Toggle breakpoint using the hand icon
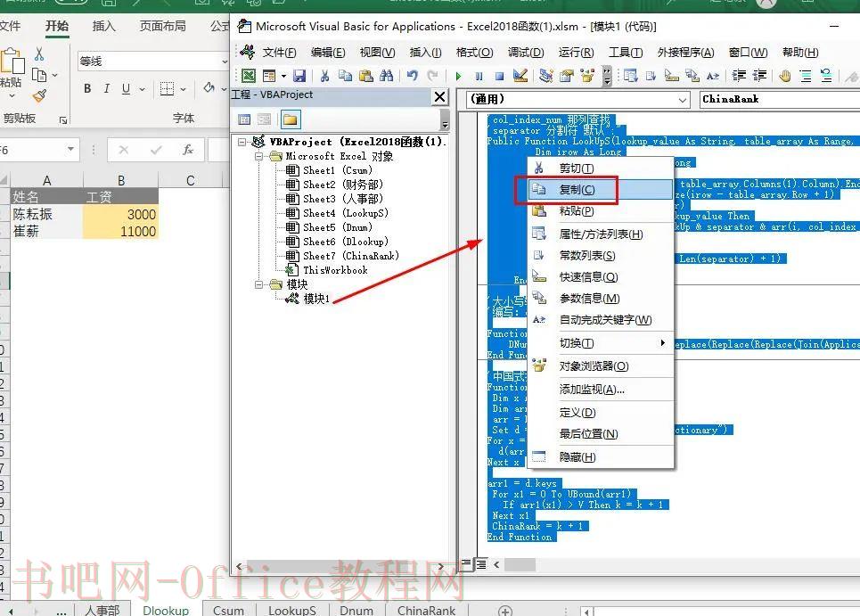 tap(785, 75)
